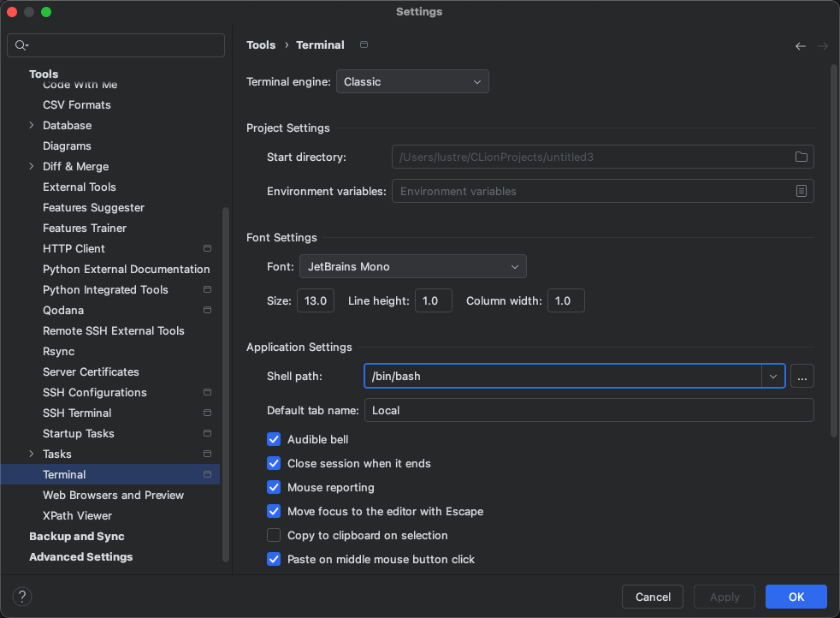Screen dimensions: 840x618
Task: Click the Apply button
Action: click(x=725, y=597)
